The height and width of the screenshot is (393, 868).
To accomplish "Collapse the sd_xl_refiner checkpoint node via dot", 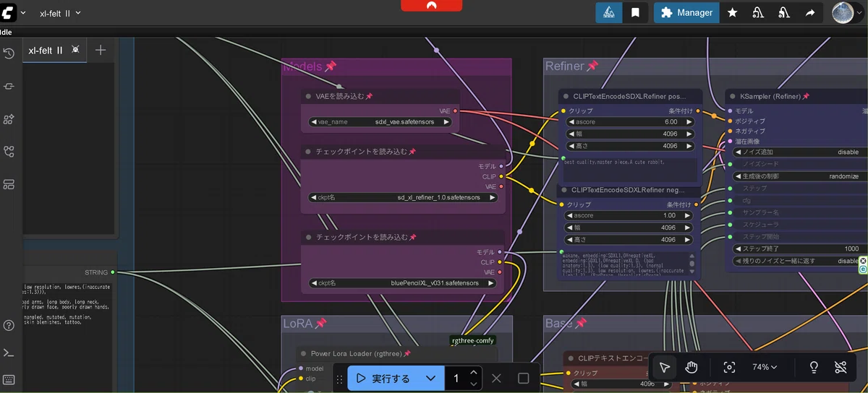I will 308,152.
